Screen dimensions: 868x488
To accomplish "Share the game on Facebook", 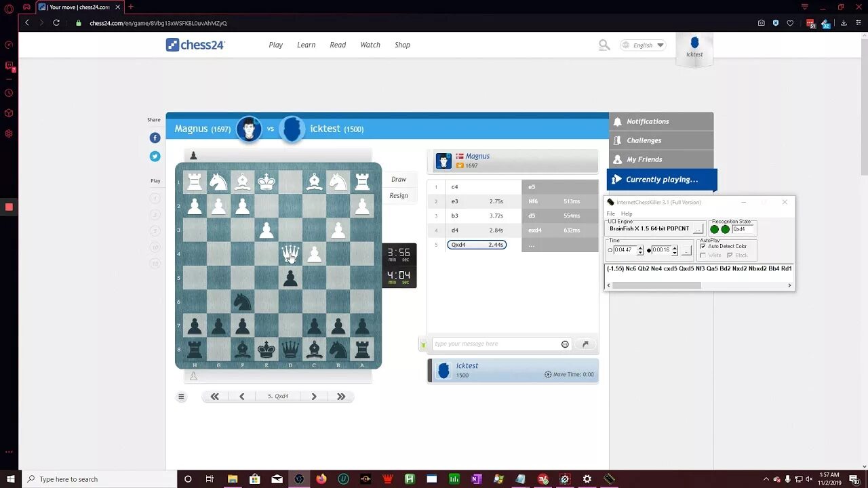I will pos(155,138).
